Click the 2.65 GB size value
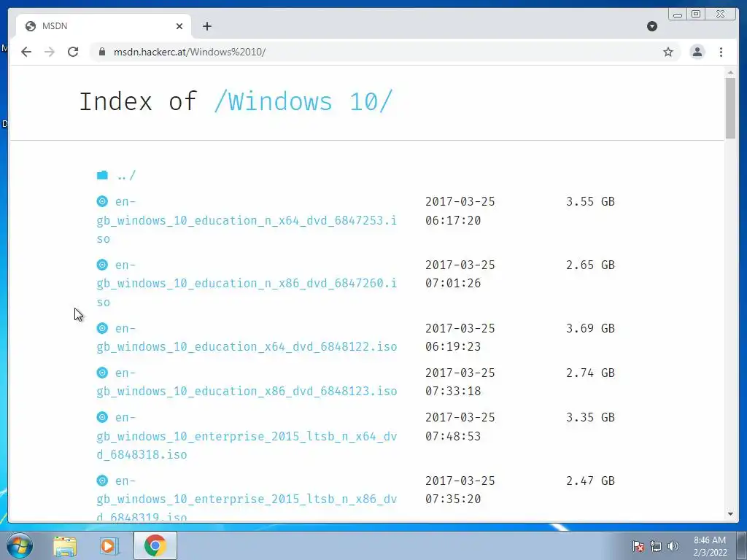Image resolution: width=747 pixels, height=560 pixels. coord(590,265)
